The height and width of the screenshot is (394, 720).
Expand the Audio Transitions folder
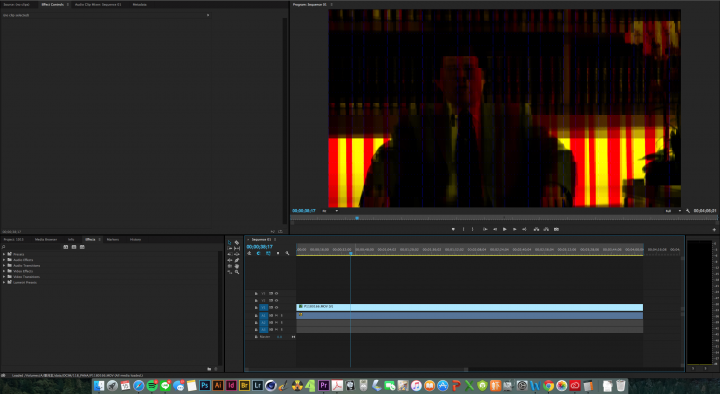(x=4, y=265)
